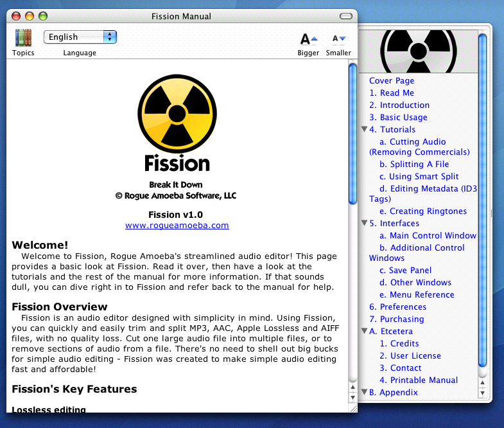The height and width of the screenshot is (428, 504).
Task: Click topics drawer scrollbar thumb
Action: coord(482,201)
